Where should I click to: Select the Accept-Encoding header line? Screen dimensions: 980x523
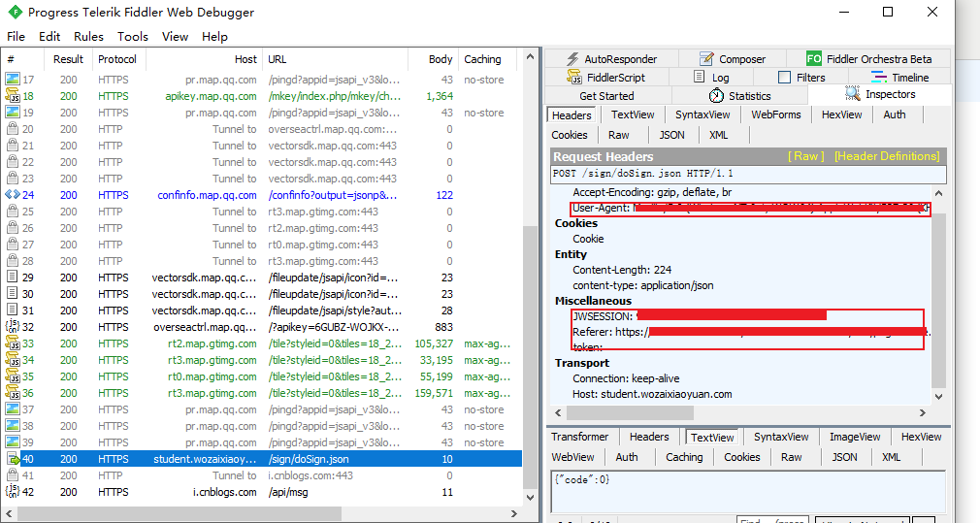[652, 192]
